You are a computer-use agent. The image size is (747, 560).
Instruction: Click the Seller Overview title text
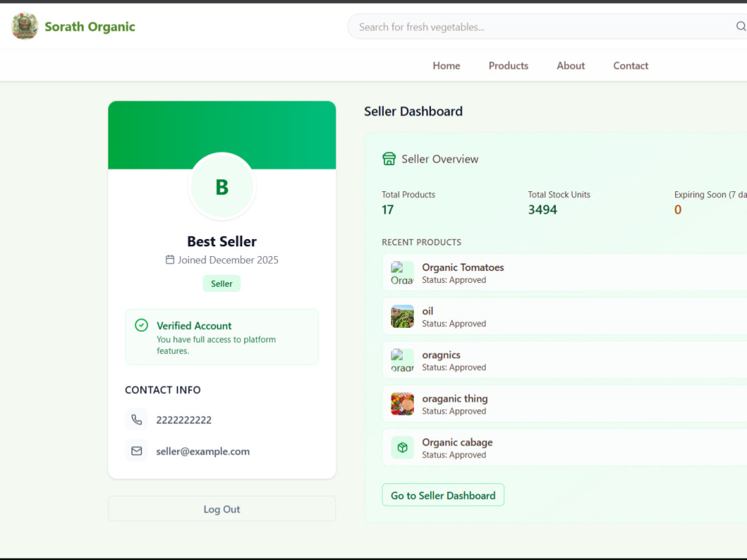pos(440,159)
